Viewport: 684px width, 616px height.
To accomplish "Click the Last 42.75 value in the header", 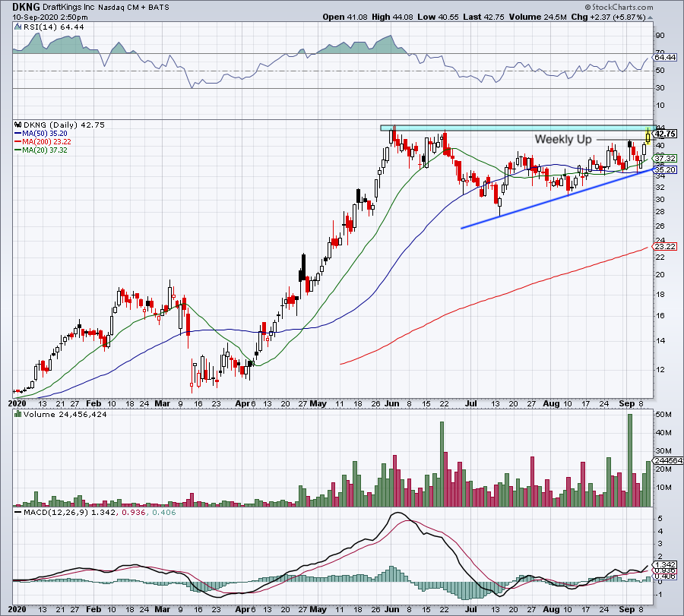I will (483, 17).
